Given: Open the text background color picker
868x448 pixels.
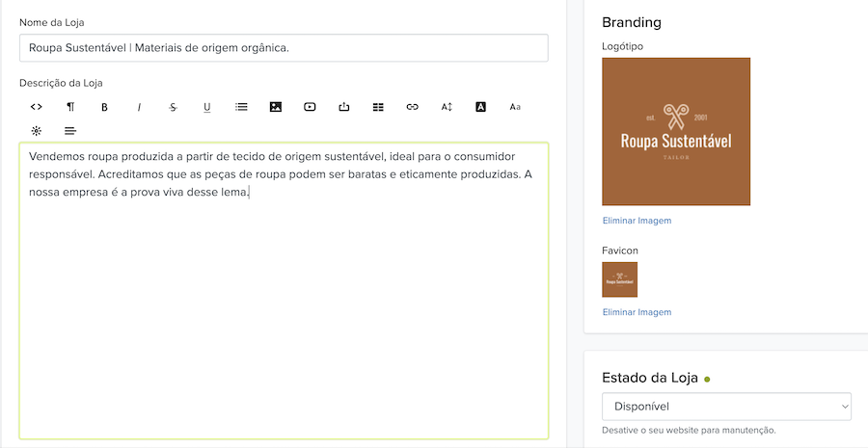Looking at the screenshot, I should [x=481, y=107].
